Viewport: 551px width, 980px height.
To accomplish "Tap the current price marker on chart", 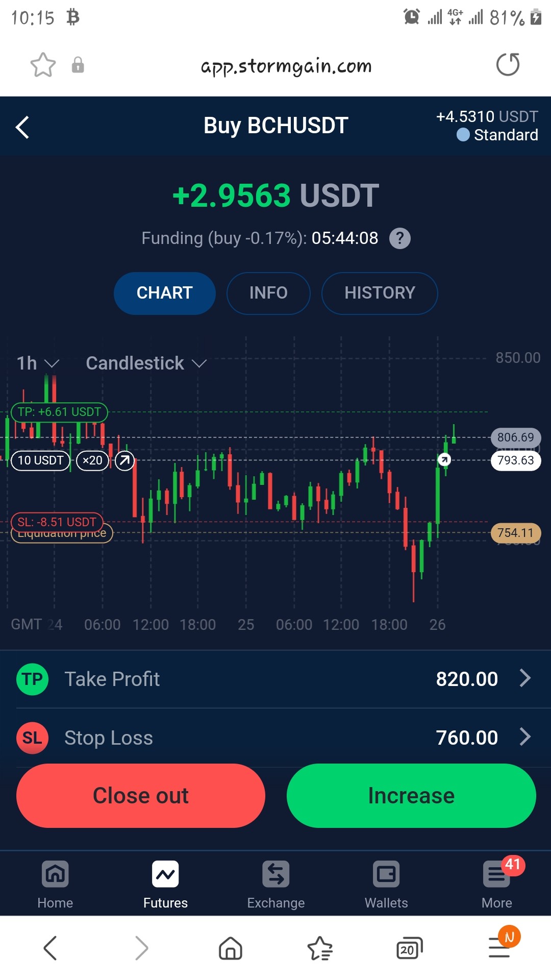I will pyautogui.click(x=444, y=460).
